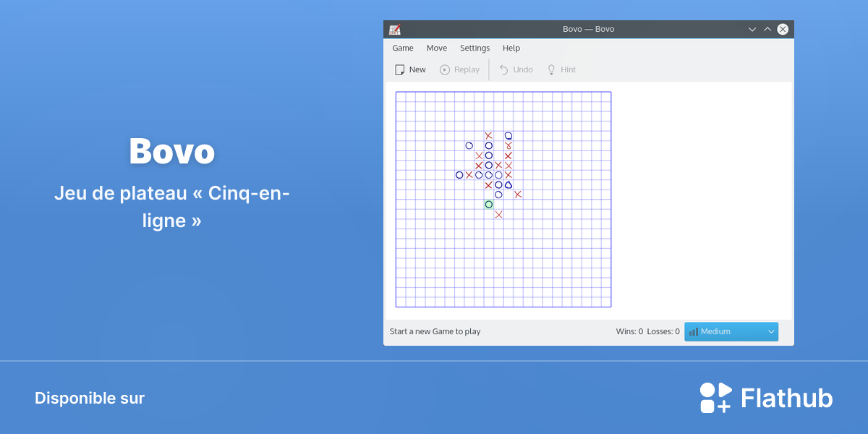Expand the Medium difficulty dropdown
This screenshot has width=868, height=434.
731,331
